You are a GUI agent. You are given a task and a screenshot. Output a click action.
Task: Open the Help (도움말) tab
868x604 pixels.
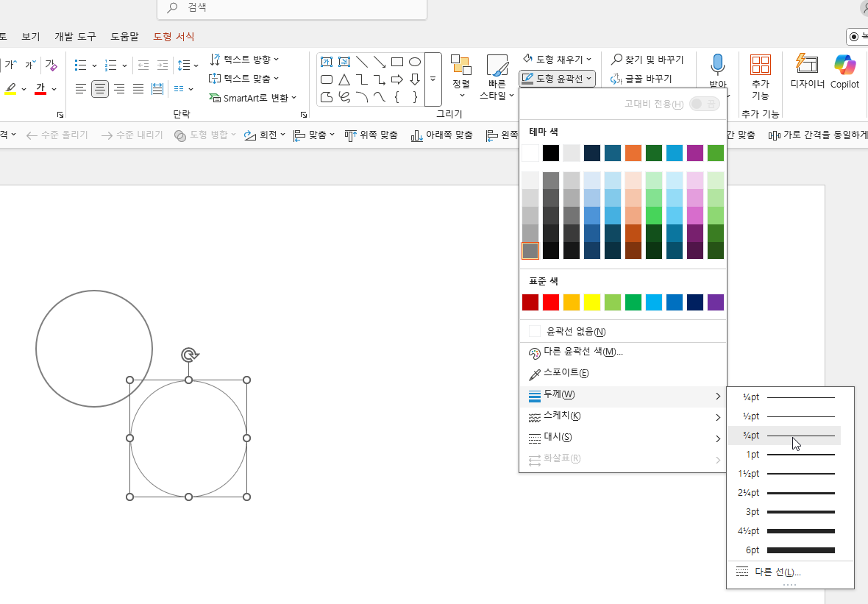coord(124,37)
